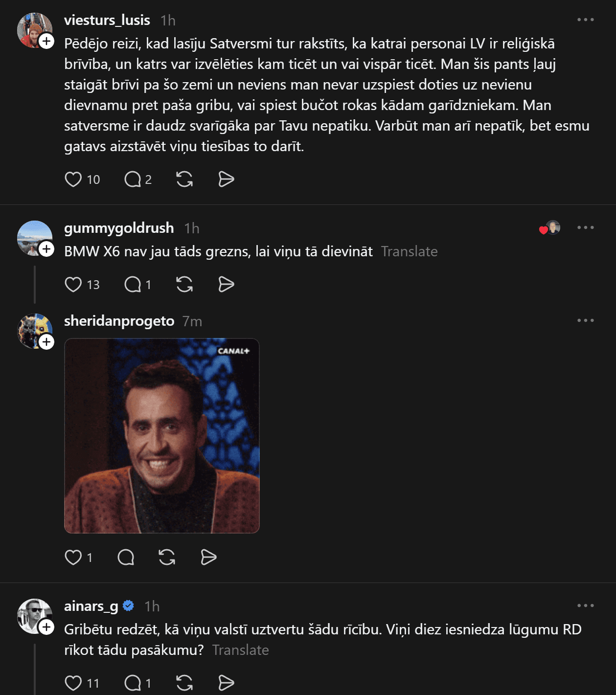Share the viesturs_lusis post
This screenshot has height=695, width=616.
point(226,179)
